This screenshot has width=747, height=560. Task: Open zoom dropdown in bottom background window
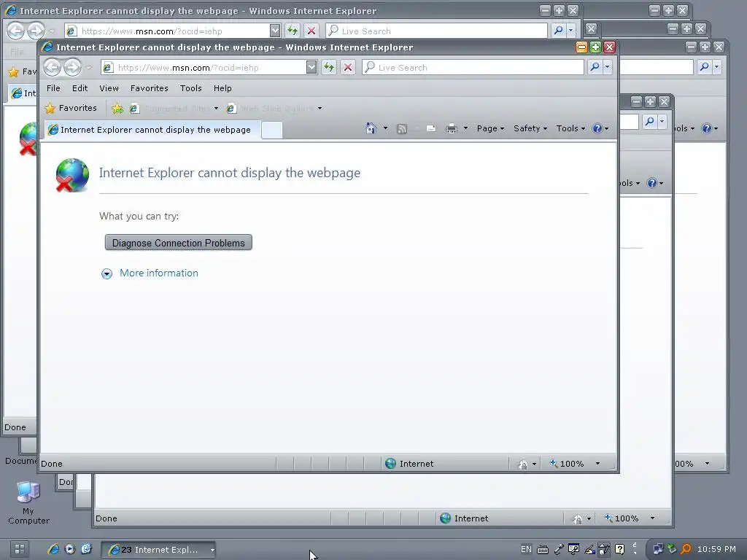tap(652, 518)
